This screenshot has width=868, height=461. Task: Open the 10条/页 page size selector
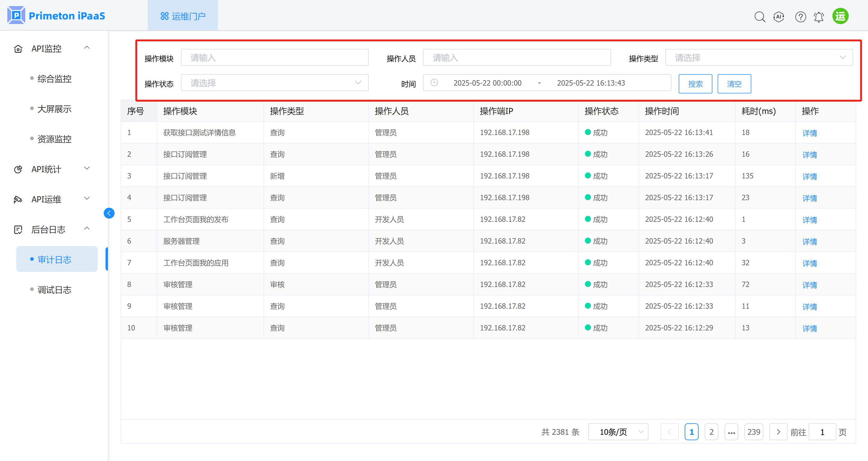tap(618, 432)
